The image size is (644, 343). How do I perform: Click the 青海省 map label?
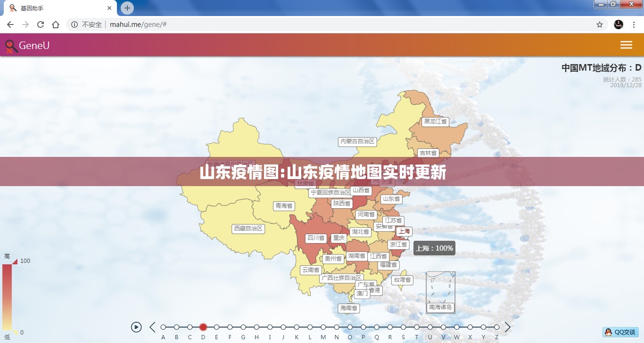click(284, 206)
